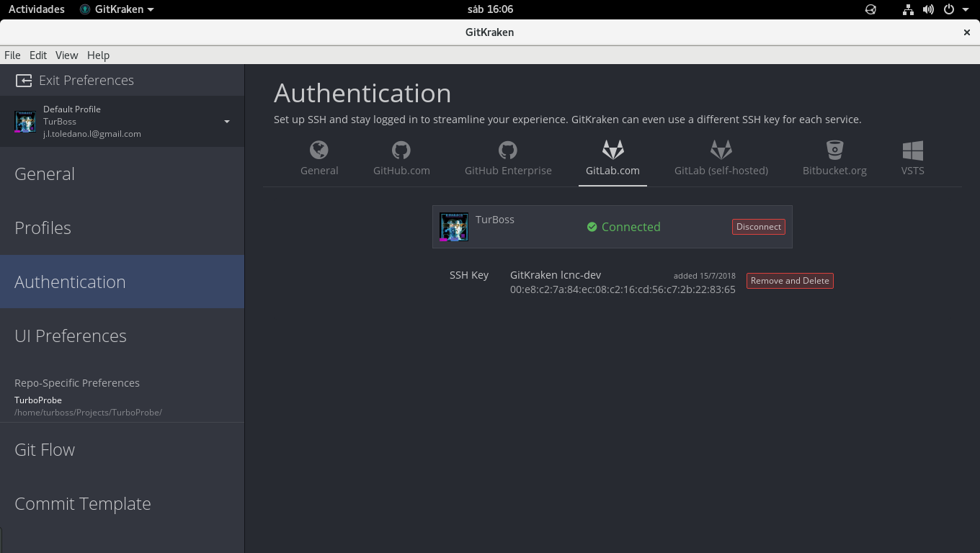Open the volume icon in system tray
The width and height of the screenshot is (980, 553).
(x=928, y=9)
